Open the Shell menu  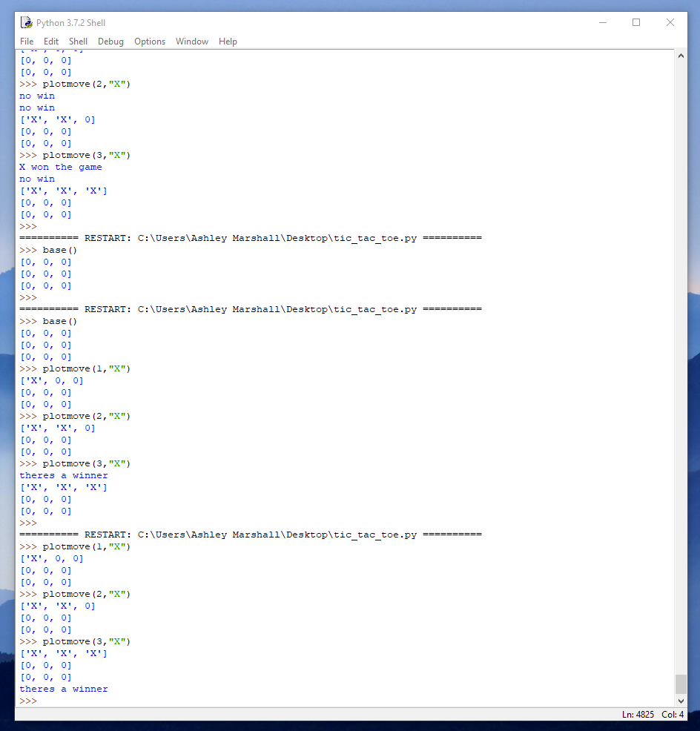[78, 42]
